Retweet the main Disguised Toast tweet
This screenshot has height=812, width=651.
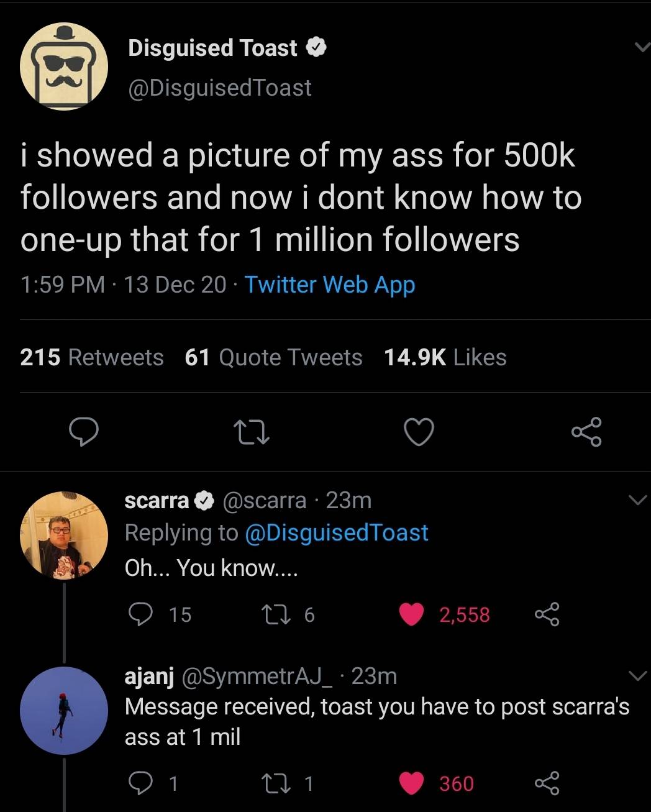coord(251,432)
